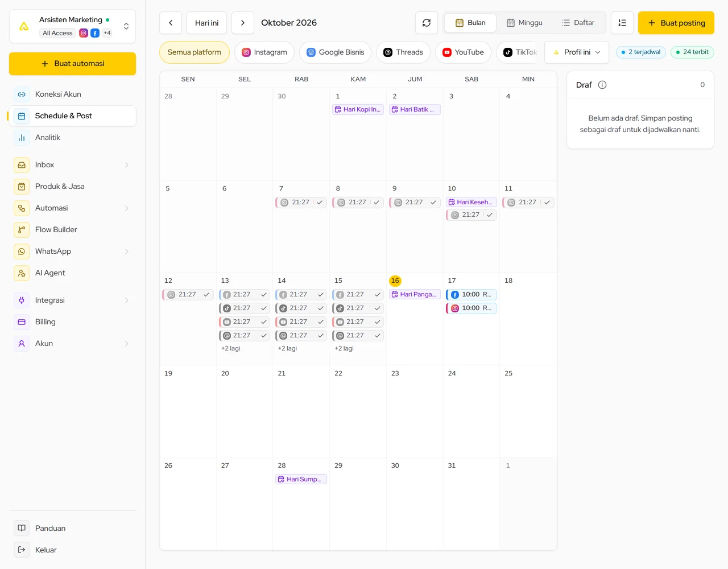Filter calendar by Google Bisnis
Viewport: 728px width, 569px height.
pyautogui.click(x=336, y=52)
